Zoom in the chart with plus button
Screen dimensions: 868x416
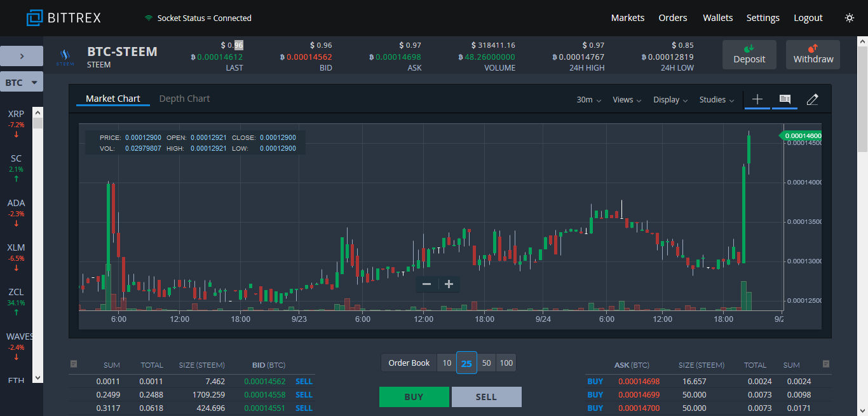449,284
